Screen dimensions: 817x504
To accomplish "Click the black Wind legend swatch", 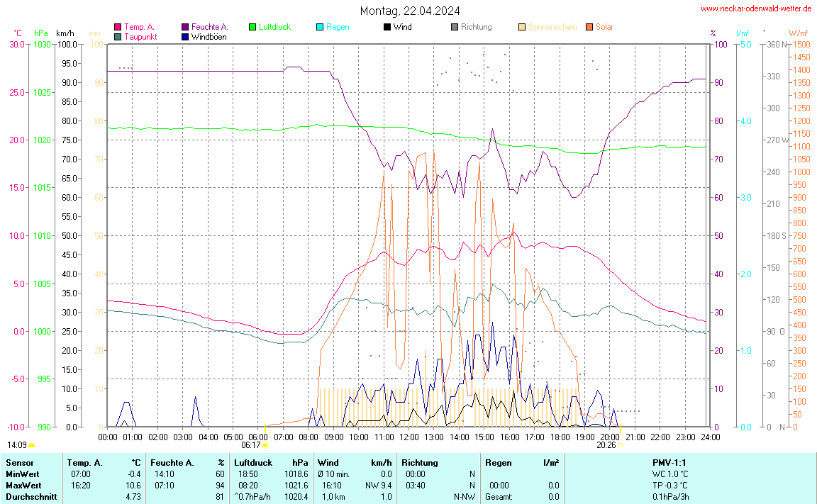I will coord(387,27).
